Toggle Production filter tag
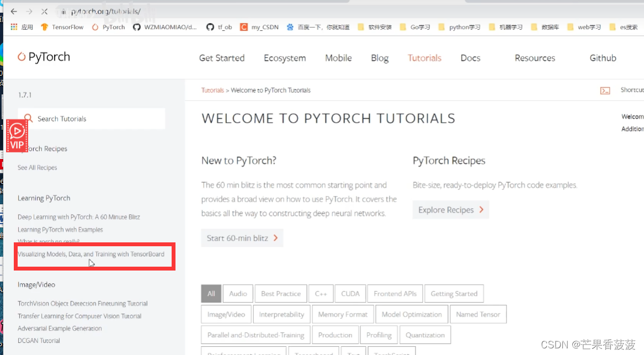The width and height of the screenshot is (644, 355). click(x=335, y=335)
